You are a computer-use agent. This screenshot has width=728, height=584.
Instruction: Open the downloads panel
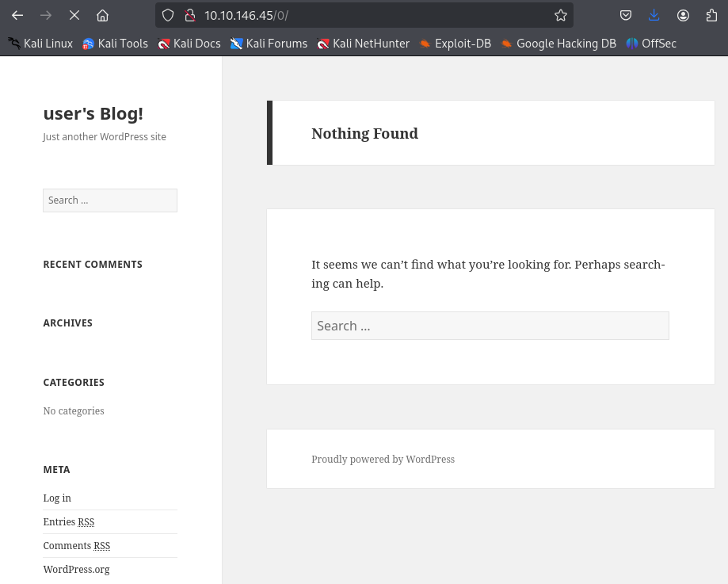click(654, 15)
